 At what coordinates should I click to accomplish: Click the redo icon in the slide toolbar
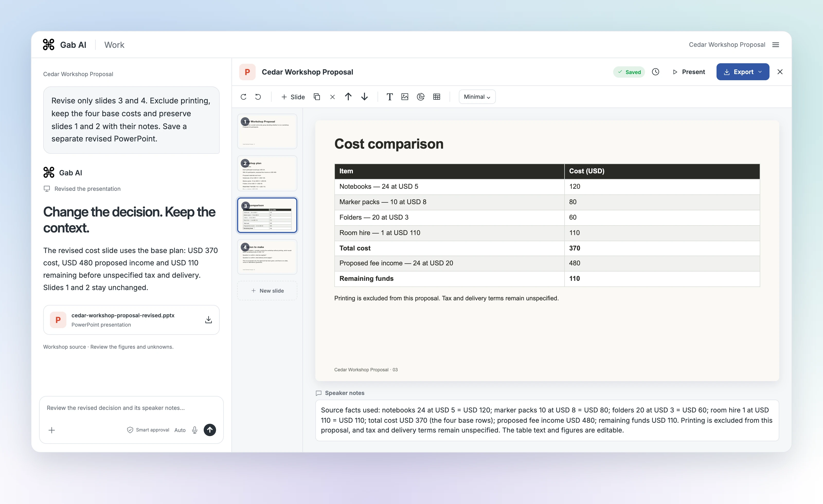click(244, 97)
